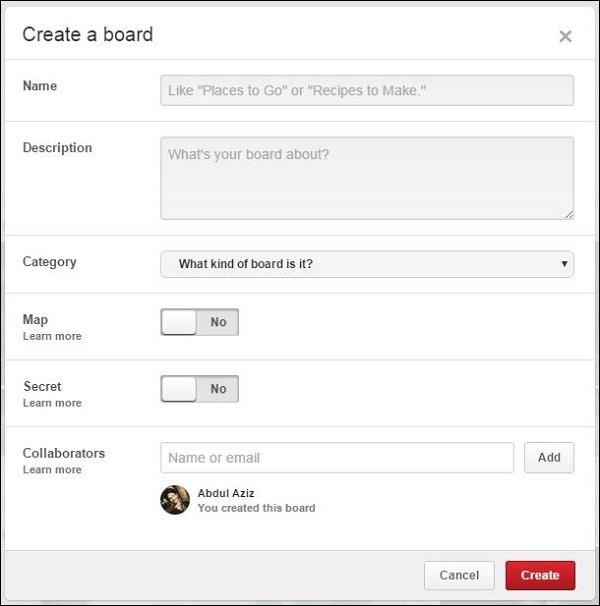Click the Description field label

(x=57, y=148)
